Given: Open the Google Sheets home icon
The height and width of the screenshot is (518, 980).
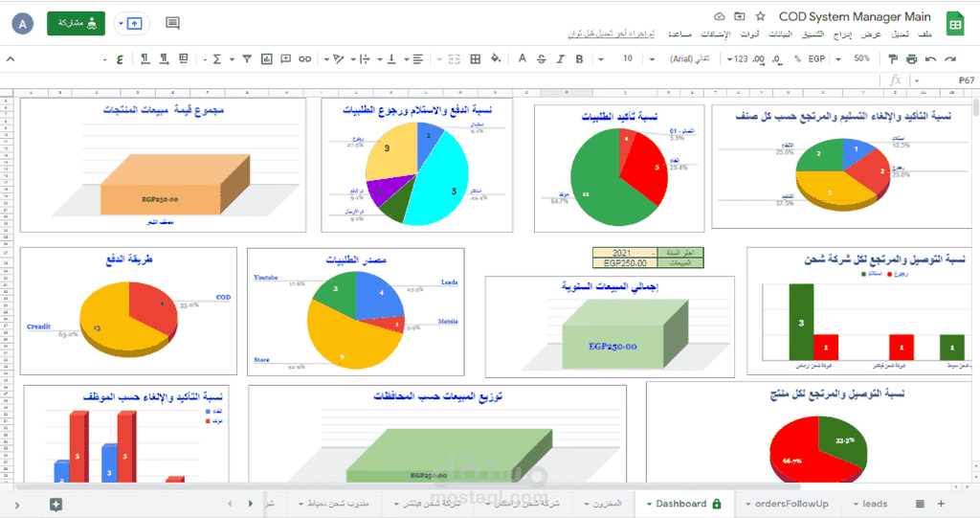Looking at the screenshot, I should pos(955,24).
